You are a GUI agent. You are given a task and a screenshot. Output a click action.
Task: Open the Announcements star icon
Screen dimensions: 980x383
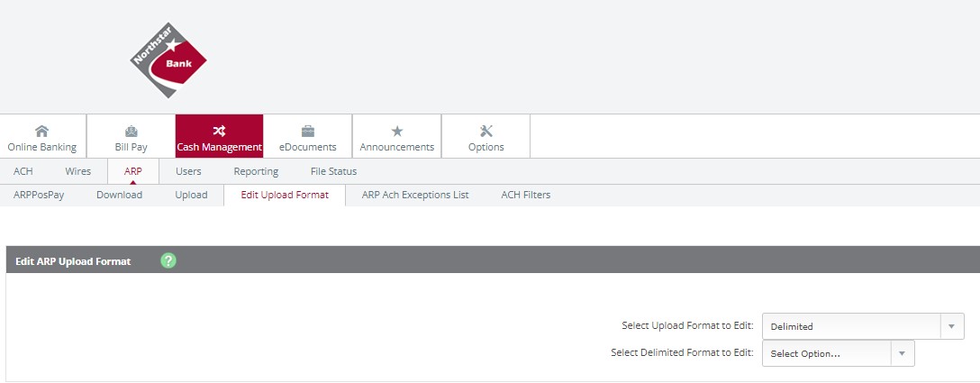point(397,131)
